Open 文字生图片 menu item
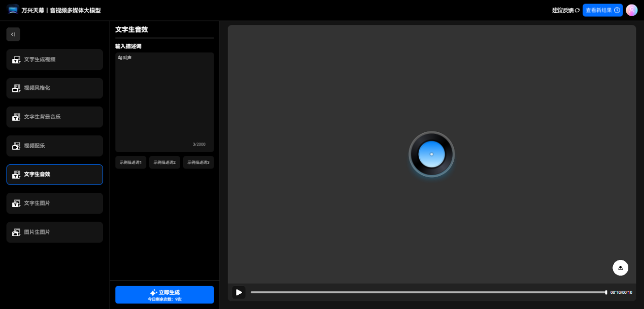644x309 pixels. click(55, 203)
